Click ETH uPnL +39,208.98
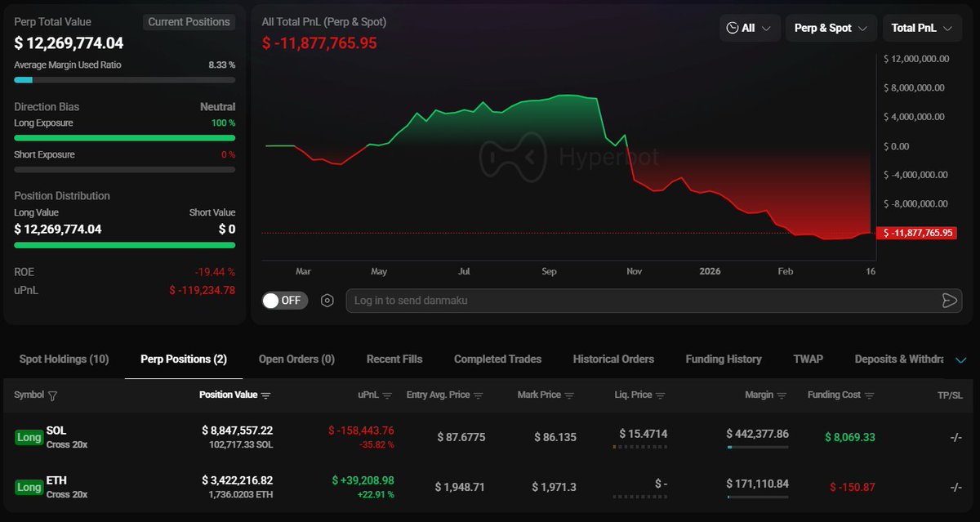 363,480
